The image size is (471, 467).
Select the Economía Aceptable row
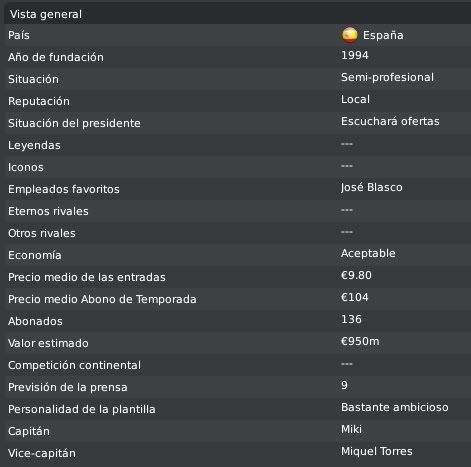237,255
